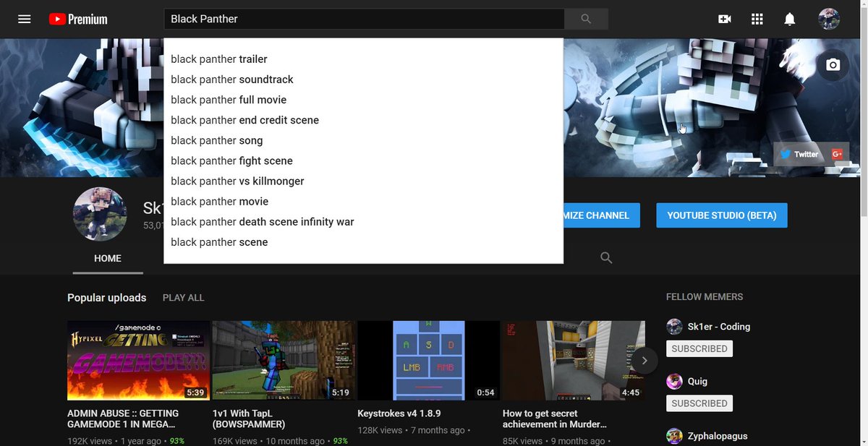Open title 'ADMIN ABUSE :: GETTING GAMEMODE 1'
868x446 pixels.
[123, 419]
